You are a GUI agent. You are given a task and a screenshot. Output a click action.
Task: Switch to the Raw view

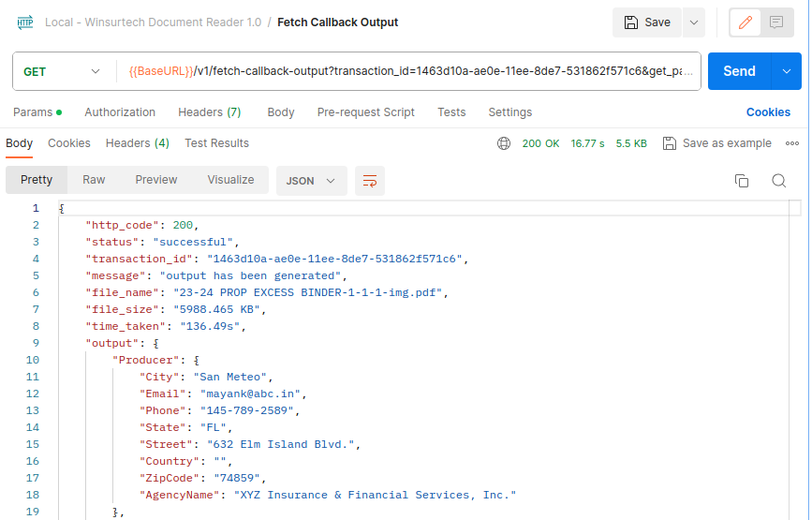(94, 180)
